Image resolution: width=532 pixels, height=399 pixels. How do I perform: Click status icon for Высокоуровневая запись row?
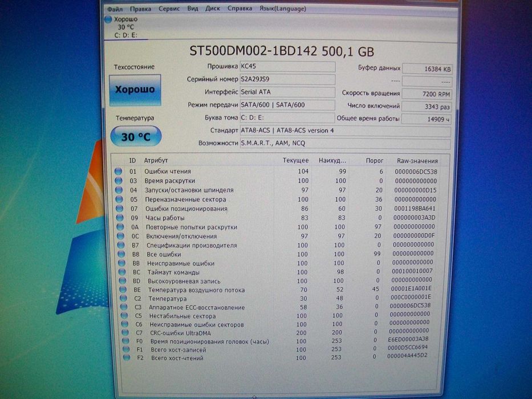pyautogui.click(x=123, y=280)
